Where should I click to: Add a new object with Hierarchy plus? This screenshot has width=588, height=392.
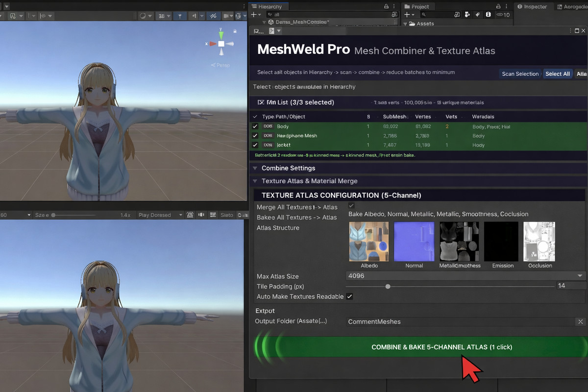click(253, 15)
